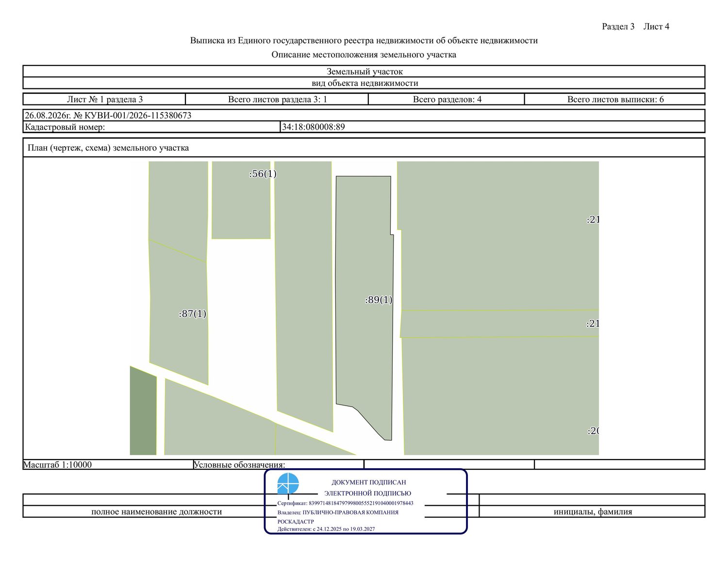
Task: Click 'ДОКУМЕНТ ПОДПИСАН' stamp heading
Action: 369,482
